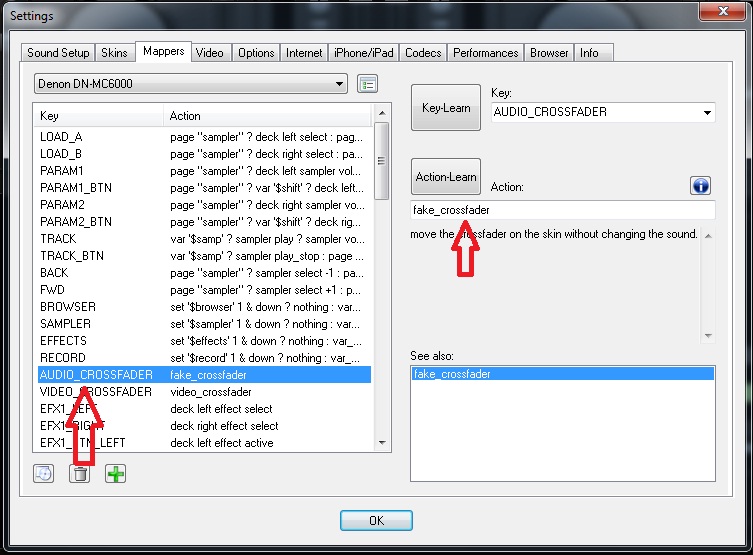This screenshot has width=753, height=555.
Task: Select fake_crossfader in the See also list
Action: click(562, 374)
